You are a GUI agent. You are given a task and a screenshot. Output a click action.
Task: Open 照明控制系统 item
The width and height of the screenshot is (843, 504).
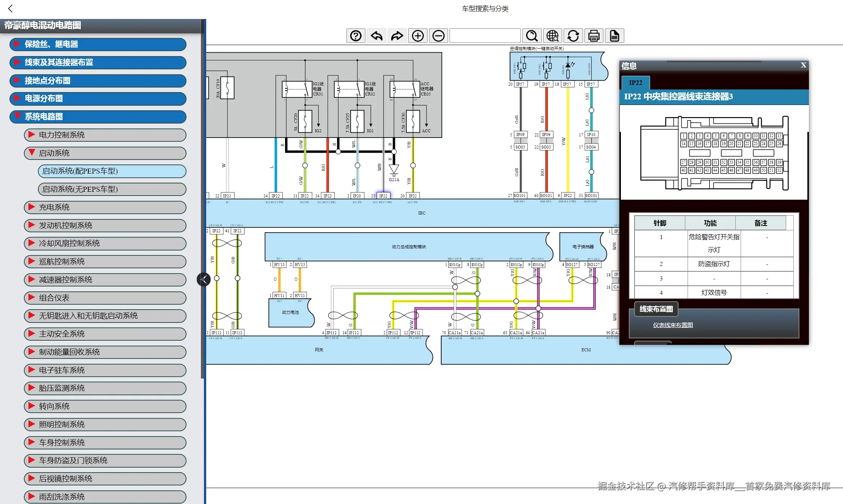(x=105, y=424)
